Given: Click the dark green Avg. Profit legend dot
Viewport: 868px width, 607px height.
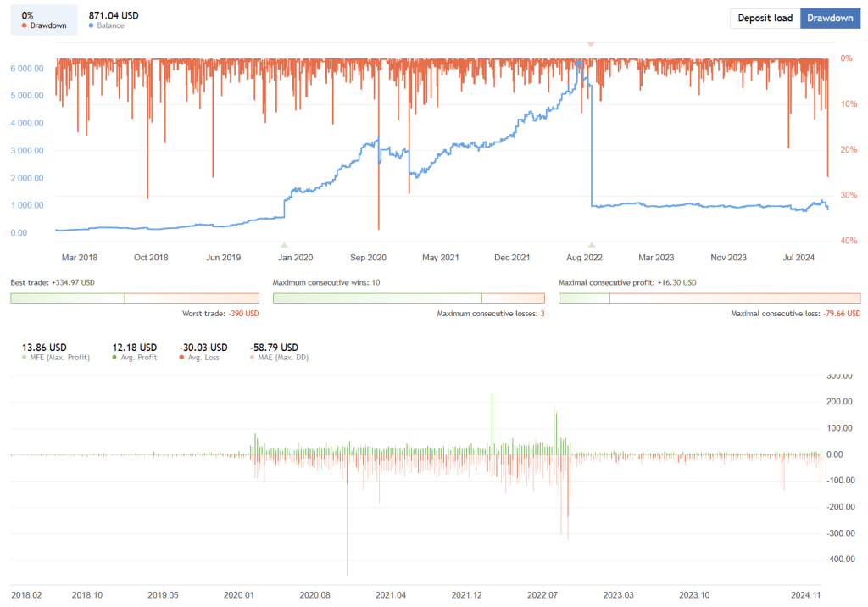Looking at the screenshot, I should (115, 358).
